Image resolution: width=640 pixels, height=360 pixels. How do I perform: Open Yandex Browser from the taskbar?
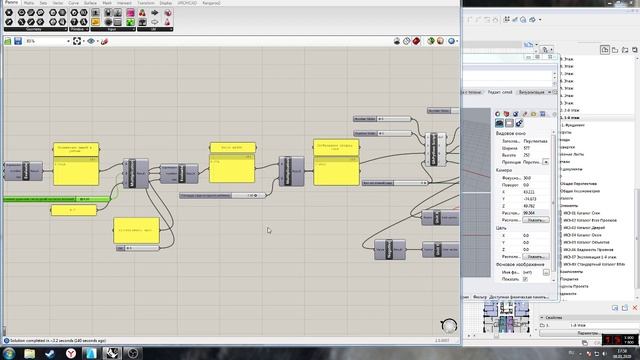click(x=71, y=353)
